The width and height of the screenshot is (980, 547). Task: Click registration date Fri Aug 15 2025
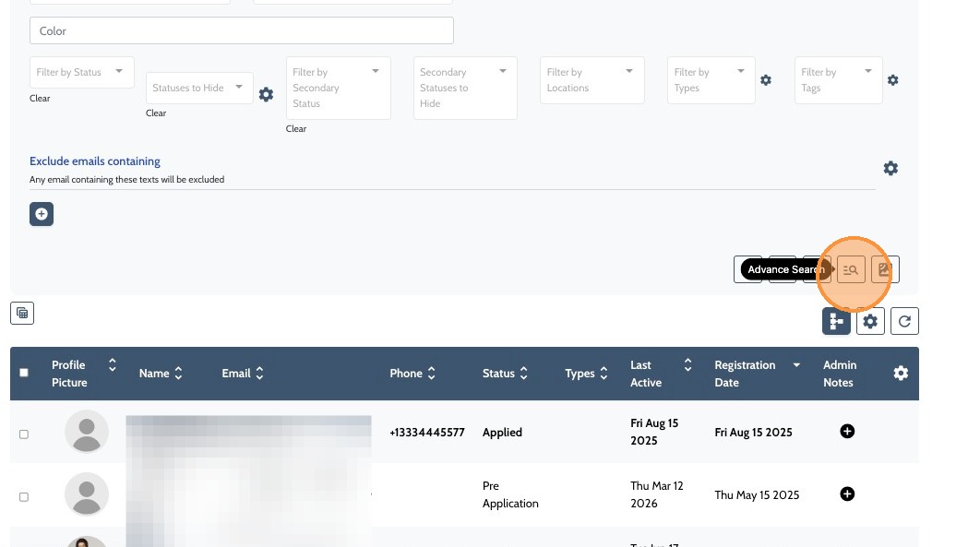tap(753, 432)
